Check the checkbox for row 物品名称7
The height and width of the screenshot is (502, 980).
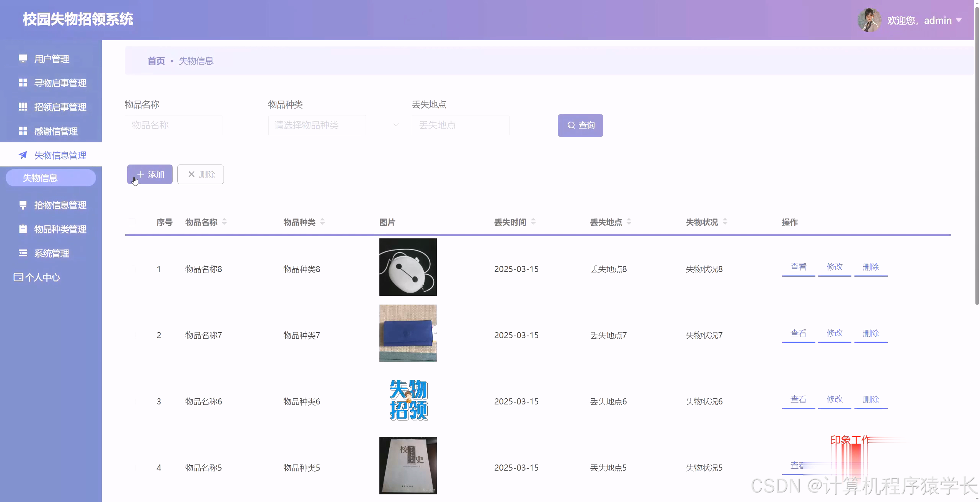tap(132, 334)
